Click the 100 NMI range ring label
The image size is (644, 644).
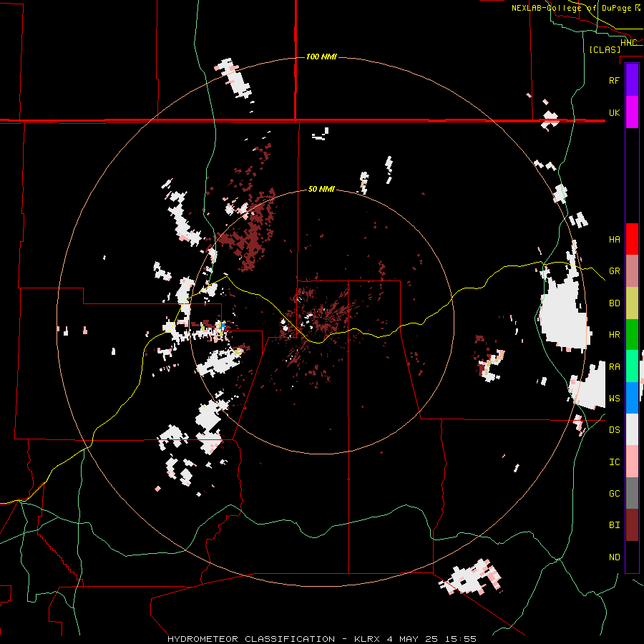click(x=321, y=57)
